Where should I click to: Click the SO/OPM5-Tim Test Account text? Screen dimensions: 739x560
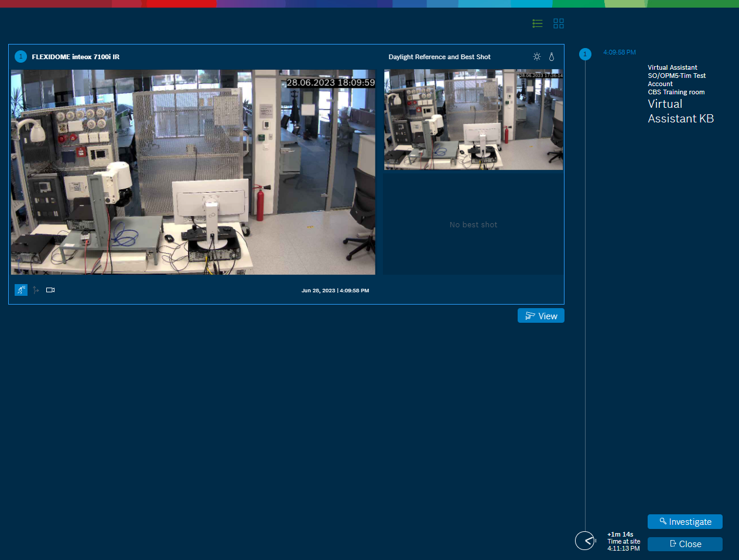coord(677,80)
